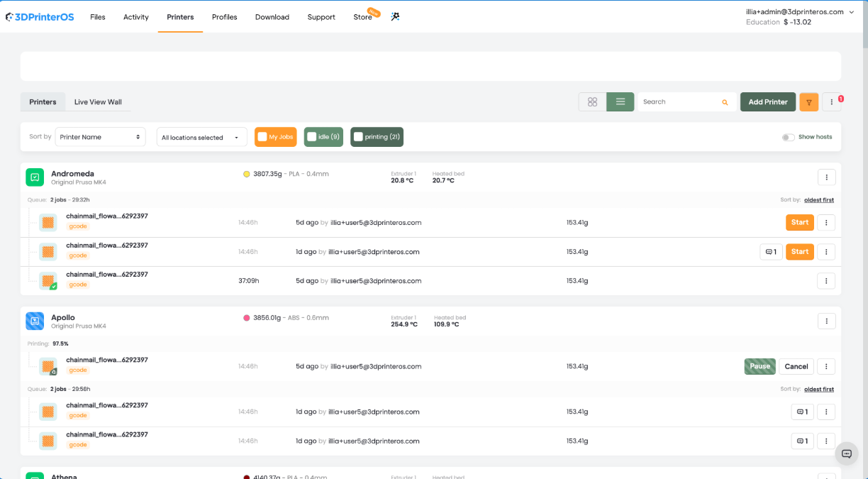The image size is (868, 479).
Task: Open more options for Andromeda's first job
Action: [x=826, y=223]
